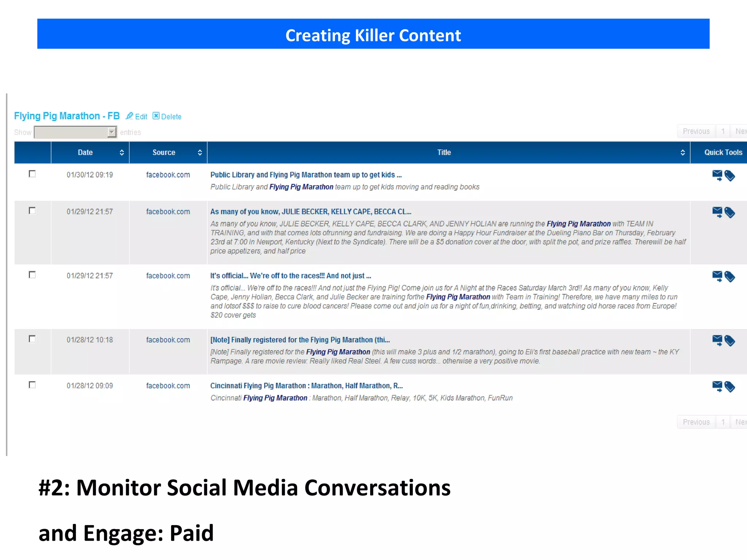Click the snippet listing Relay, 10K, 5K, Kids Marathon
Viewport: 747px width, 560px height.
[x=361, y=398]
